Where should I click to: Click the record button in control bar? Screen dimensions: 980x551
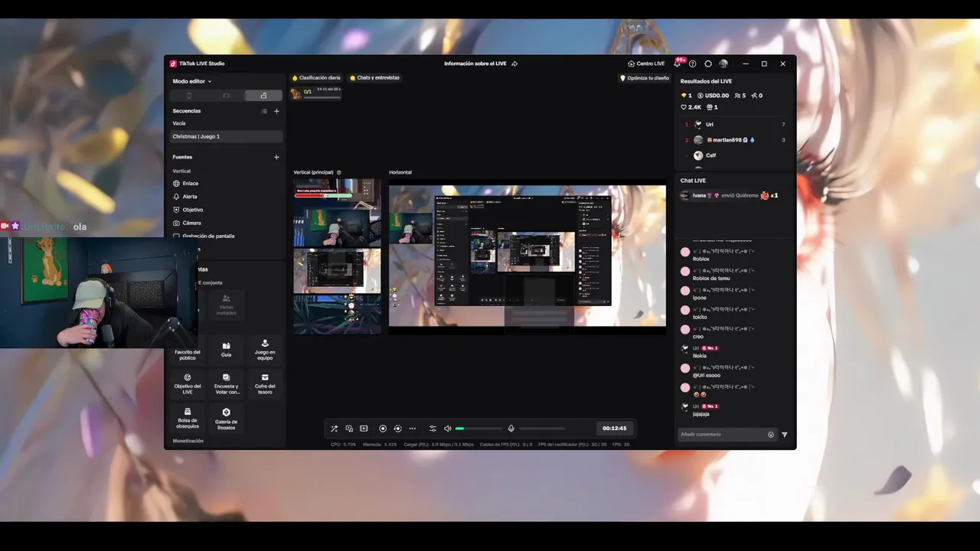(x=383, y=429)
